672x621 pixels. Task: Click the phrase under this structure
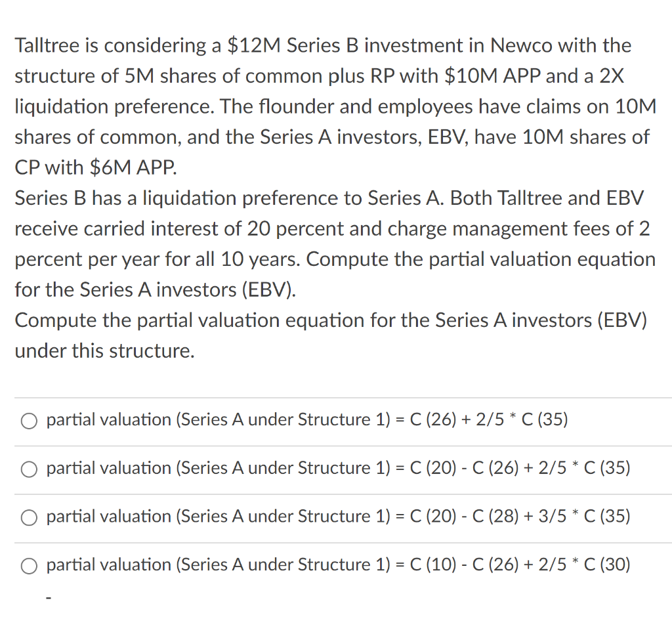pyautogui.click(x=104, y=351)
